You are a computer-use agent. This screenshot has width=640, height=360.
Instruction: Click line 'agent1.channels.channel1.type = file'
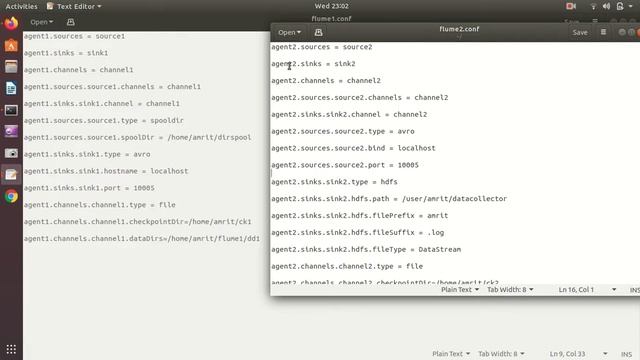100,205
